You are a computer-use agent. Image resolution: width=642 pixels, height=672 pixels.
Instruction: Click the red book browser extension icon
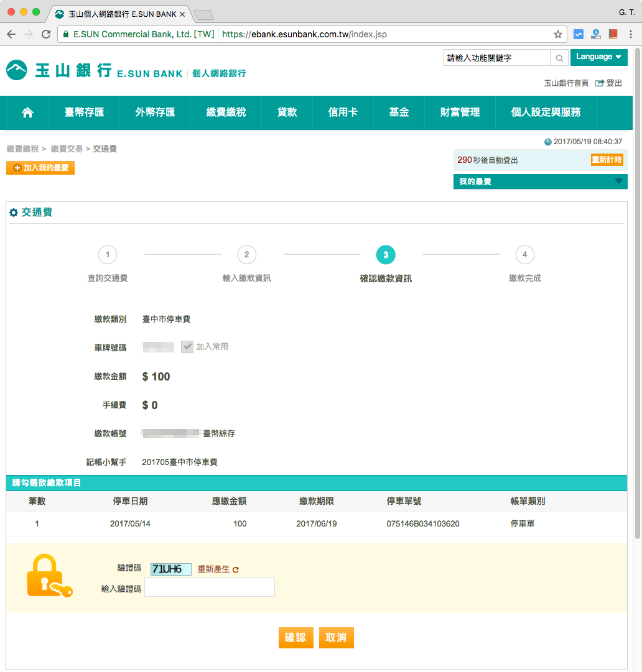click(x=613, y=34)
